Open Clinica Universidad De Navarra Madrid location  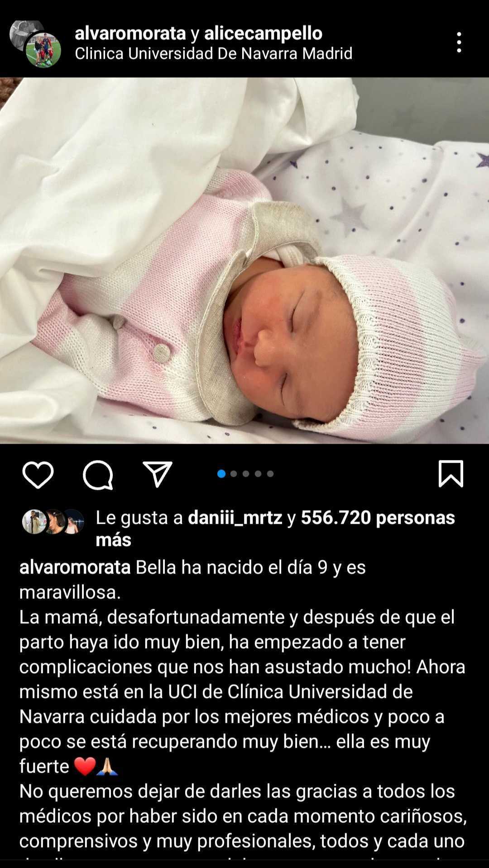214,53
